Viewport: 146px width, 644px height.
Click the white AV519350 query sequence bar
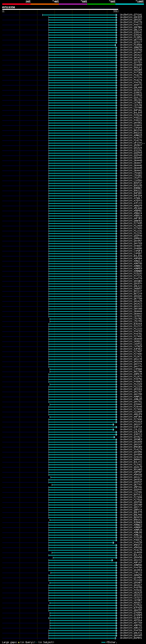[x=60, y=9]
